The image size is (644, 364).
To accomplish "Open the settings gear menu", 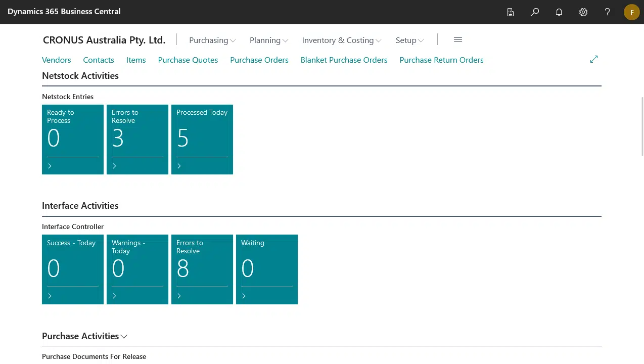I will click(x=583, y=12).
